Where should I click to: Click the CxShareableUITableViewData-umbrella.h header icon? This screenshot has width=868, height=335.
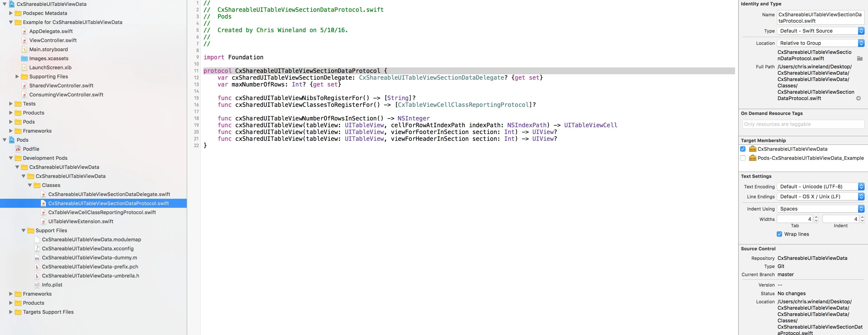37,276
